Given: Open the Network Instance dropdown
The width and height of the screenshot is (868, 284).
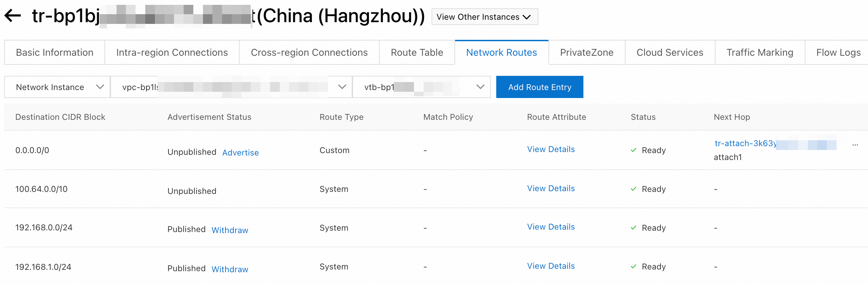Looking at the screenshot, I should coord(57,87).
